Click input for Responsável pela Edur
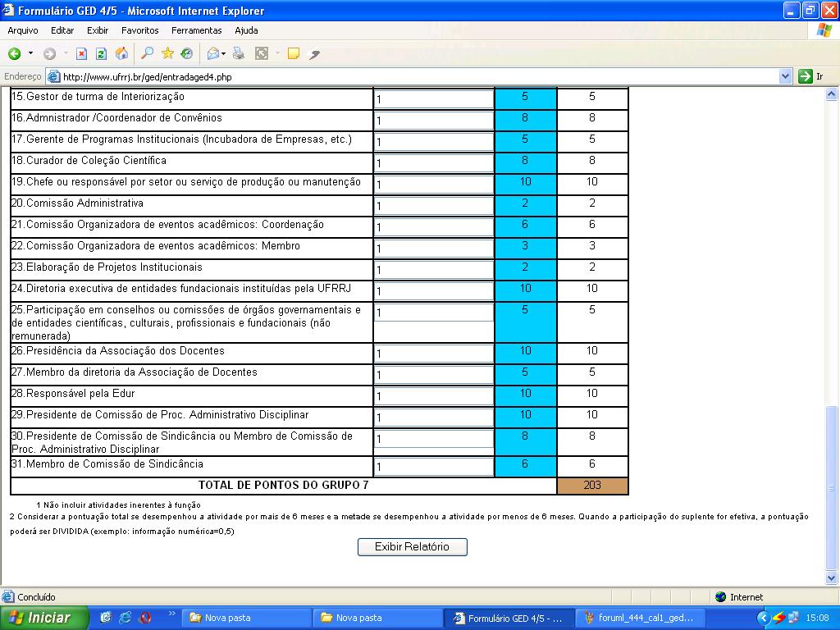This screenshot has width=840, height=630. [434, 396]
